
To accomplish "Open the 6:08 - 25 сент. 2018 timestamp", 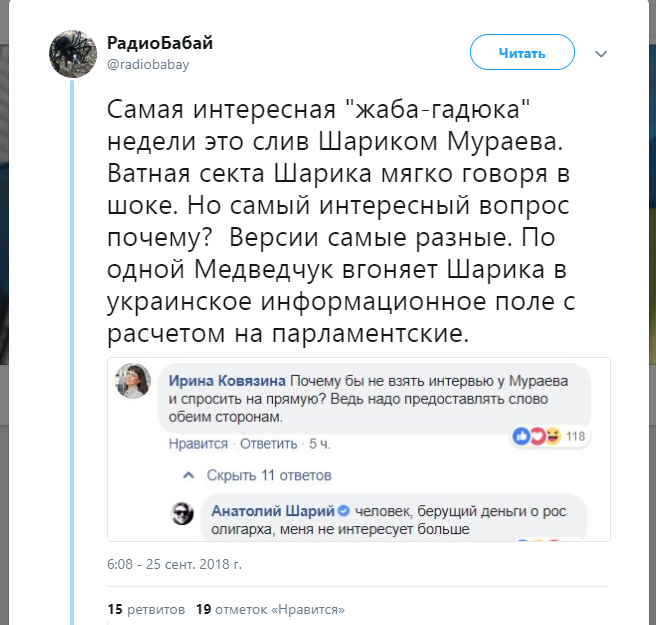I will (174, 564).
